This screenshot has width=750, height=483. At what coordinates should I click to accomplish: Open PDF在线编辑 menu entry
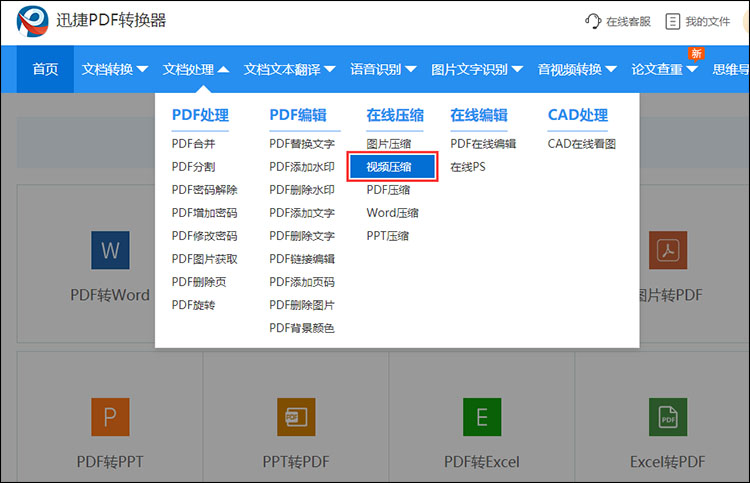[x=483, y=144]
